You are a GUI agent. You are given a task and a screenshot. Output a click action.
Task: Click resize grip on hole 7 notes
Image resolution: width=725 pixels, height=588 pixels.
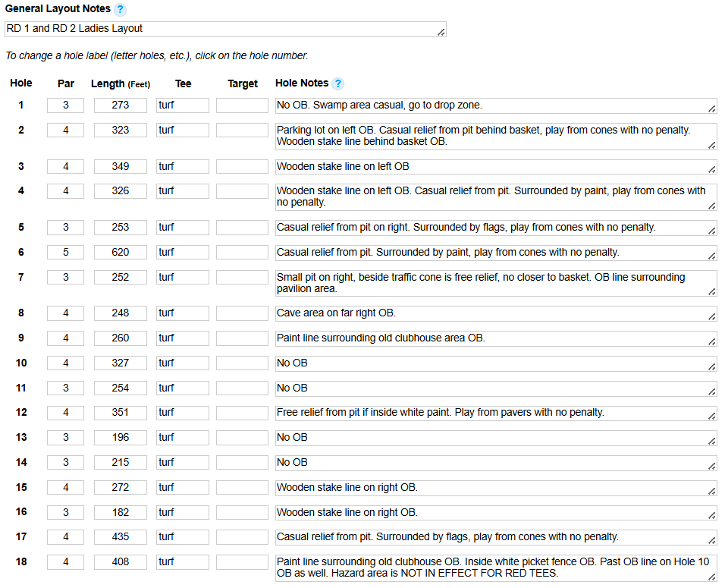pyautogui.click(x=711, y=291)
